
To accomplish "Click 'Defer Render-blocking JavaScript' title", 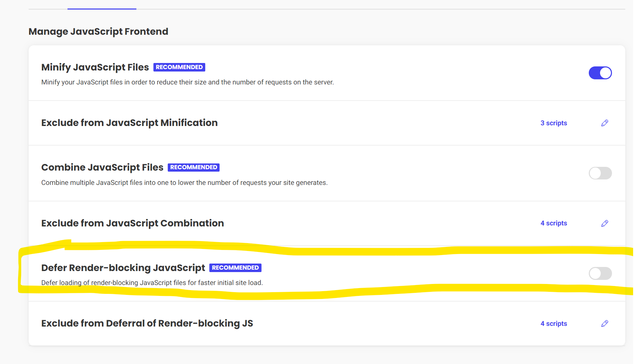I will [123, 268].
